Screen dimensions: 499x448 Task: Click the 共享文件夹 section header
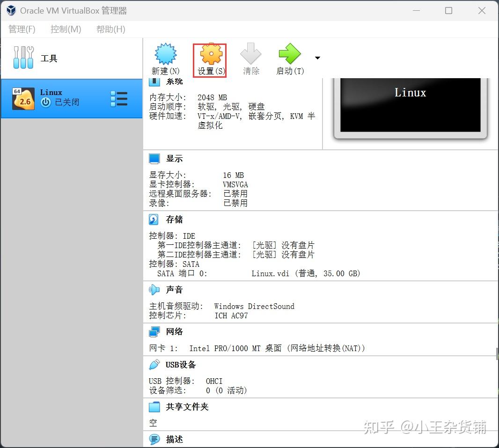tap(187, 407)
